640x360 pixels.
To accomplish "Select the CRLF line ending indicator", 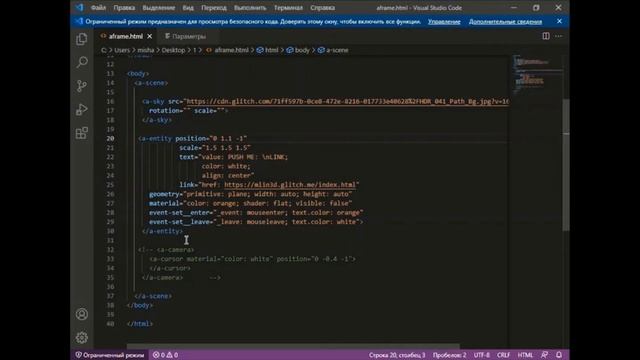I will (x=503, y=355).
